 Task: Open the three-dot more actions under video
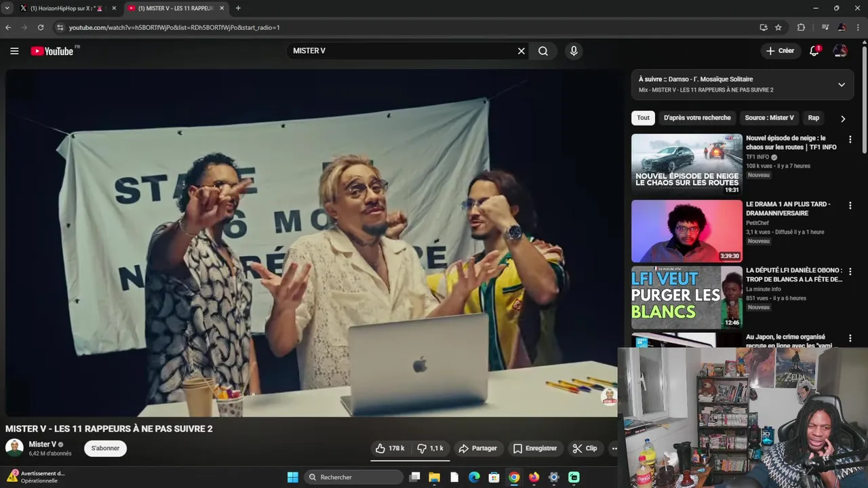(x=614, y=448)
